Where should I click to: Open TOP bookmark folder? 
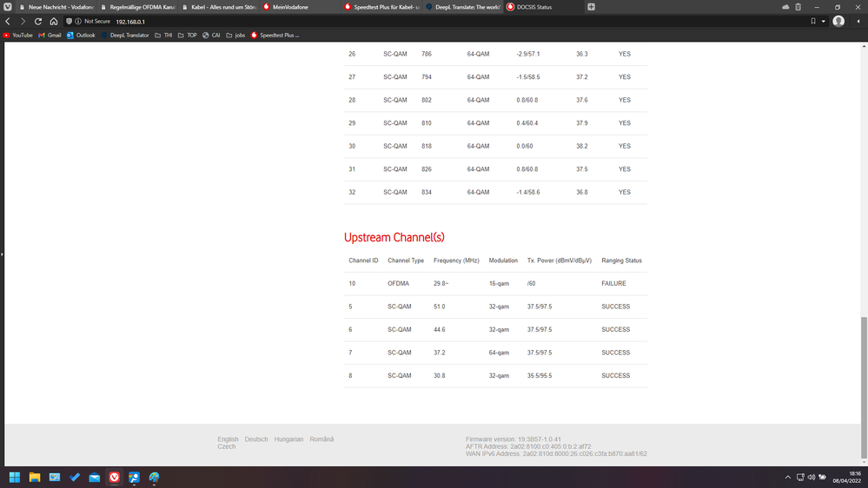point(187,35)
